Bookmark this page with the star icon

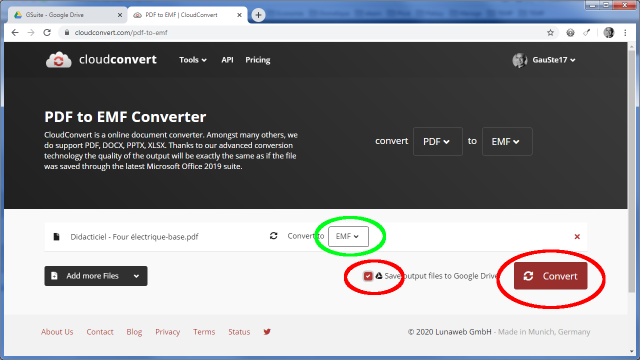click(x=550, y=33)
